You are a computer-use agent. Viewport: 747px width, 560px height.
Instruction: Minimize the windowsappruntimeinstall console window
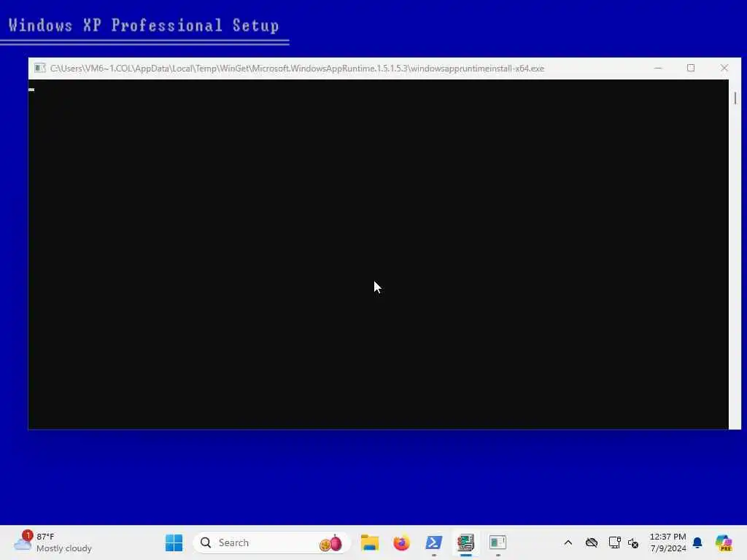pyautogui.click(x=658, y=68)
